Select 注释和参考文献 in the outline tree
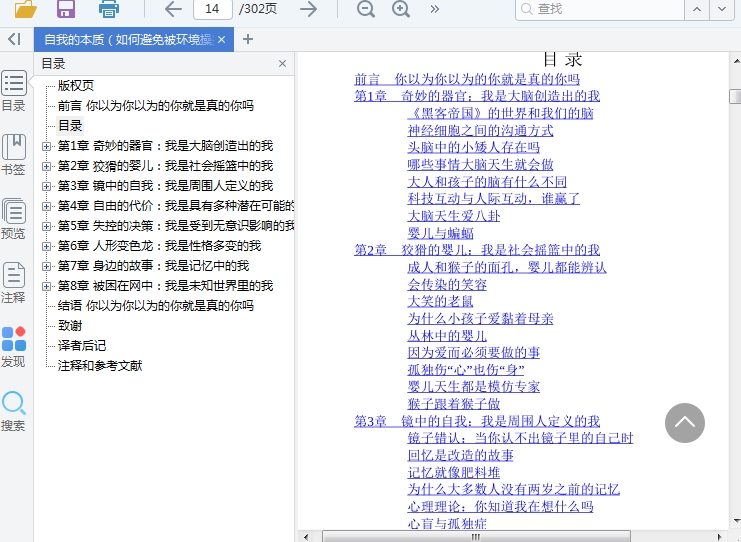Image resolution: width=741 pixels, height=542 pixels. pyautogui.click(x=100, y=366)
